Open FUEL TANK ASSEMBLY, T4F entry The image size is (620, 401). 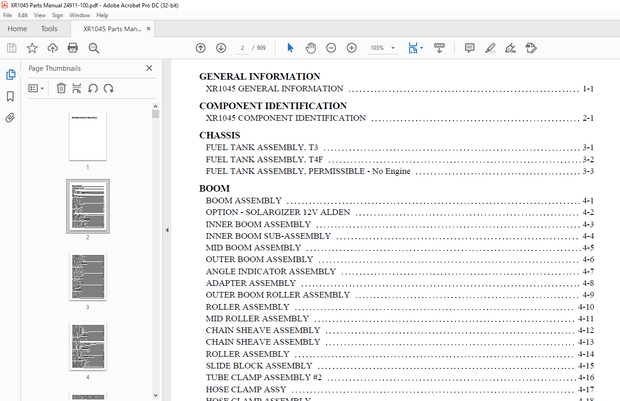click(399, 159)
